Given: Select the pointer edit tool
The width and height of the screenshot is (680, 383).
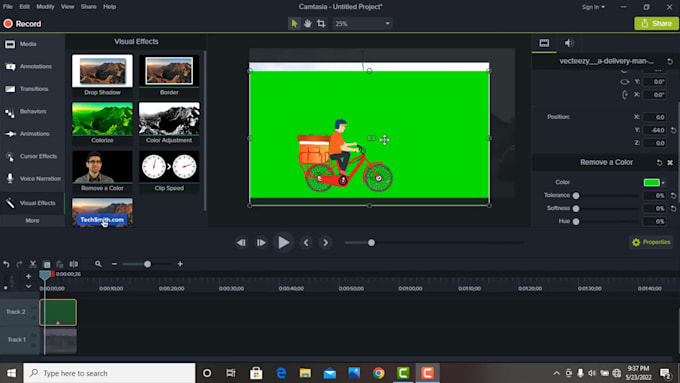Looking at the screenshot, I should point(294,23).
